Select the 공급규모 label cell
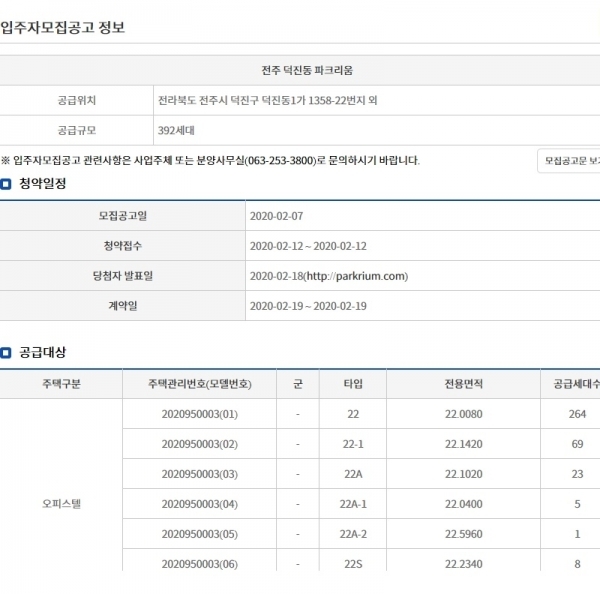600x594 pixels. (77, 131)
